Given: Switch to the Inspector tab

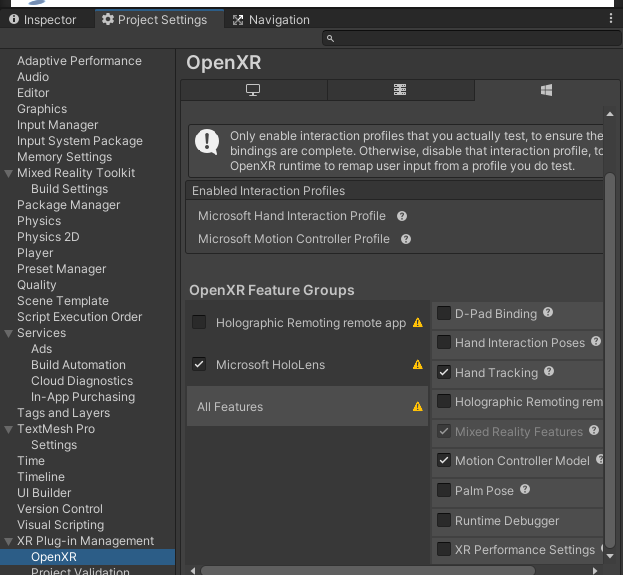Looking at the screenshot, I should [43, 19].
